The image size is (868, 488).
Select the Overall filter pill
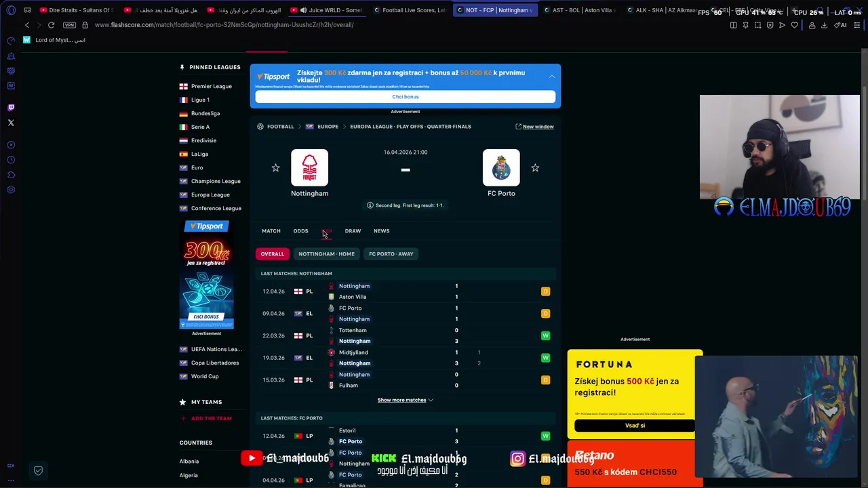click(272, 253)
